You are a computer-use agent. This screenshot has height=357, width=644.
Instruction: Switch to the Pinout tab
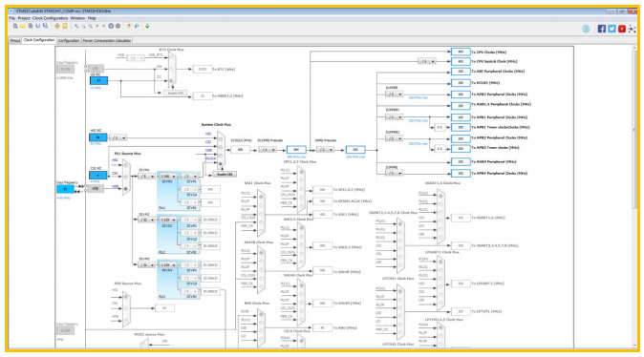click(15, 40)
